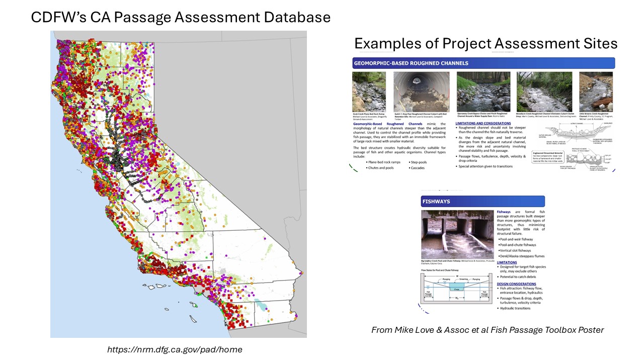This screenshot has width=644, height=362.
Task: Select bullet "Pool-and-chute fishways"
Action: point(517,245)
